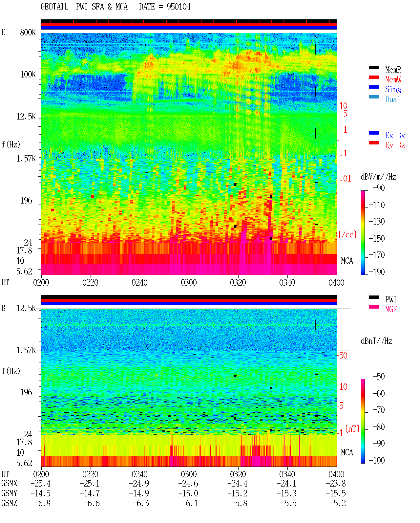Click the blue Ex Bx legend swatch
This screenshot has height=523, width=420.
tap(374, 133)
